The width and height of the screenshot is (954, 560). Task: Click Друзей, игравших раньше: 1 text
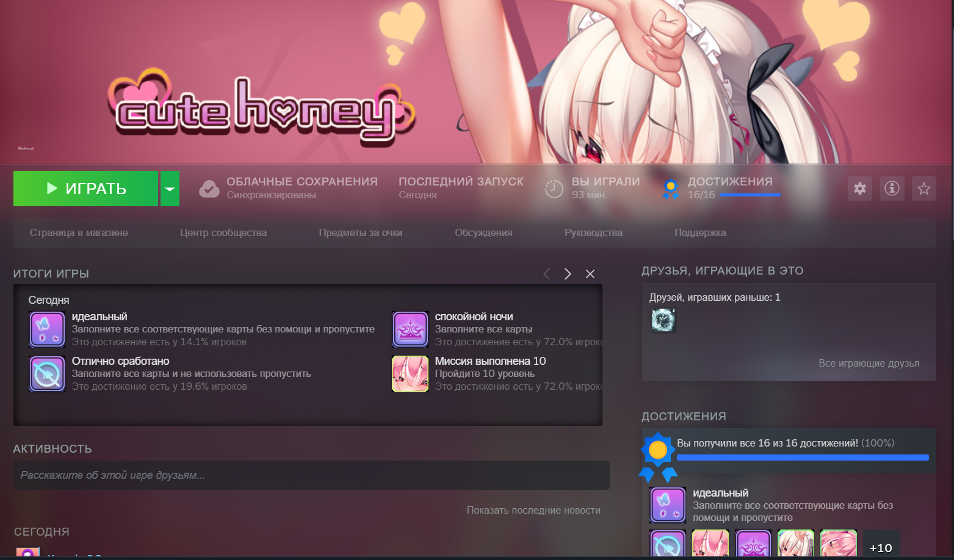(715, 298)
